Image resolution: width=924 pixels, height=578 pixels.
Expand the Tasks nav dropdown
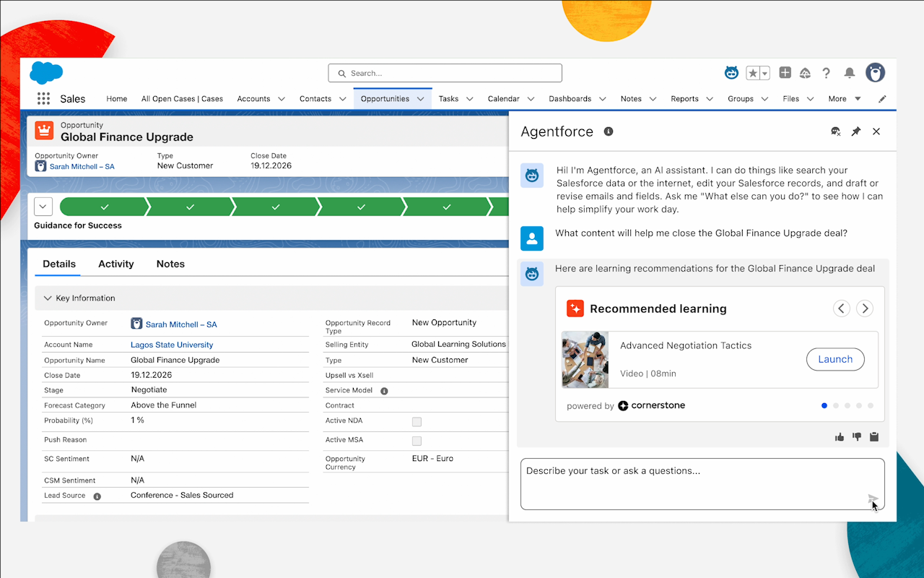tap(470, 99)
